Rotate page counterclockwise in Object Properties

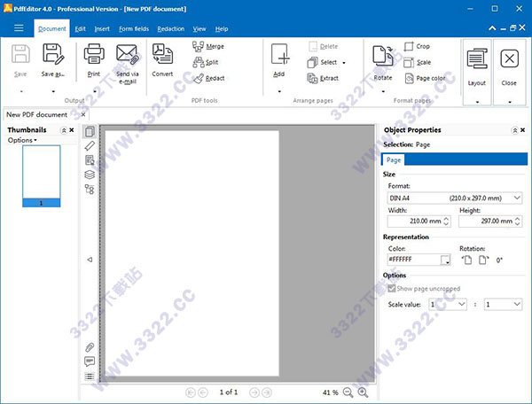[x=467, y=260]
